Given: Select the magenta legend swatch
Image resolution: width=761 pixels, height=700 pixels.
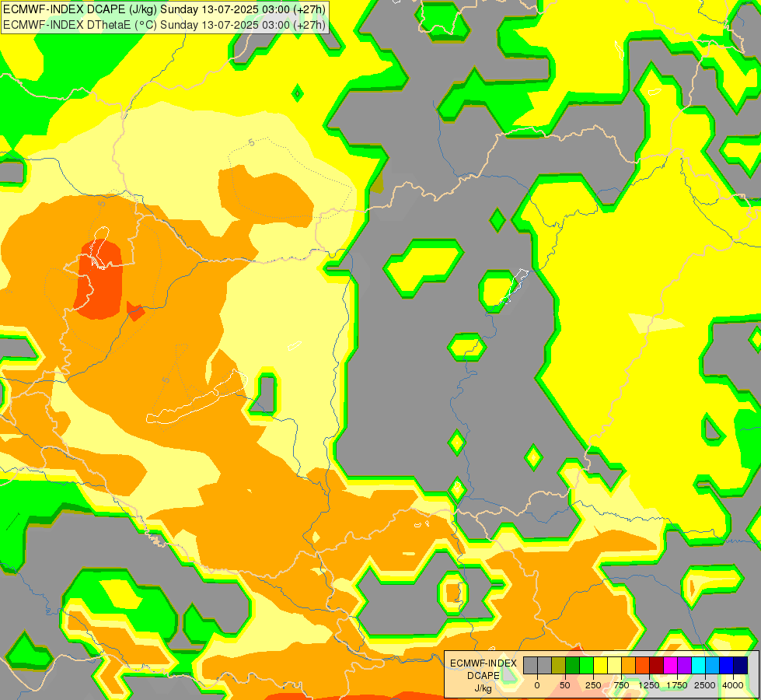Looking at the screenshot, I should tap(670, 666).
